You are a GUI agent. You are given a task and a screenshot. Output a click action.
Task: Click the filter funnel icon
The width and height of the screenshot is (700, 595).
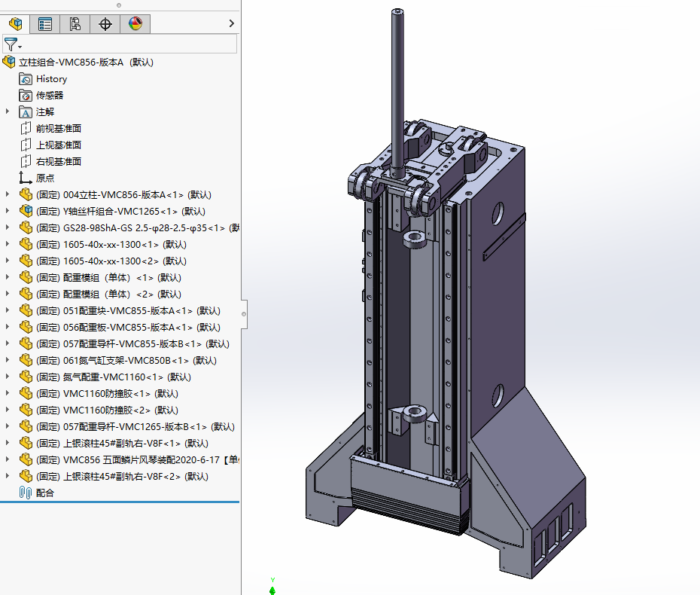pyautogui.click(x=11, y=44)
